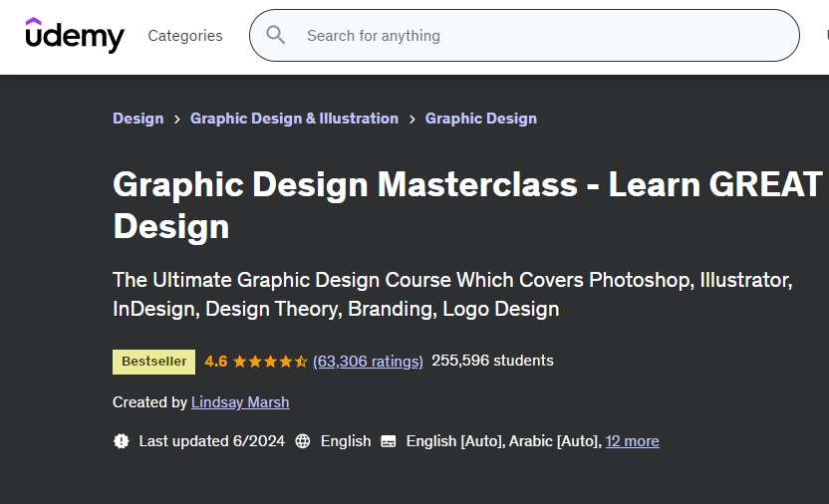Click the chevron after Design breadcrumb
829x504 pixels.
pyautogui.click(x=177, y=119)
